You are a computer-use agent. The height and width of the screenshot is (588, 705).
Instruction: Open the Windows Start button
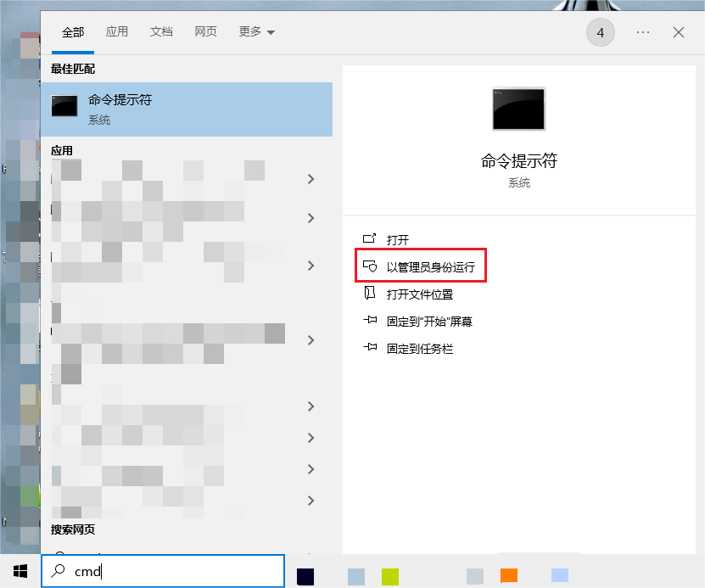click(x=20, y=571)
